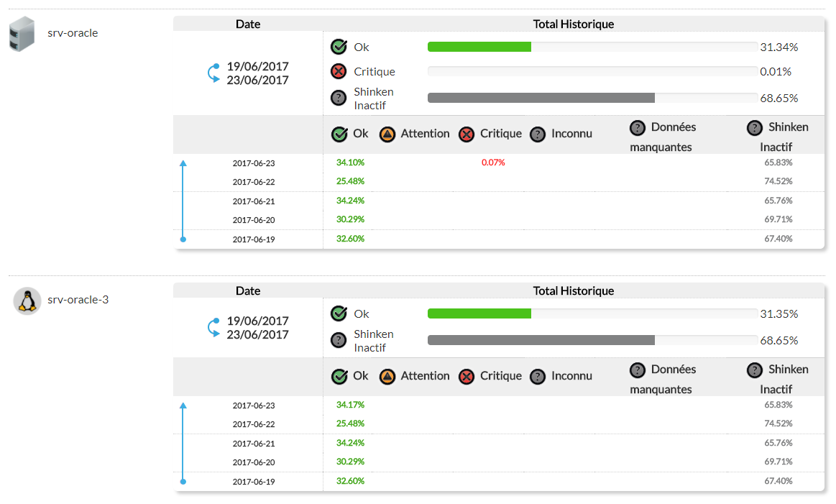The height and width of the screenshot is (504, 836).
Task: Open the srv-oracle host name link
Action: [x=73, y=33]
